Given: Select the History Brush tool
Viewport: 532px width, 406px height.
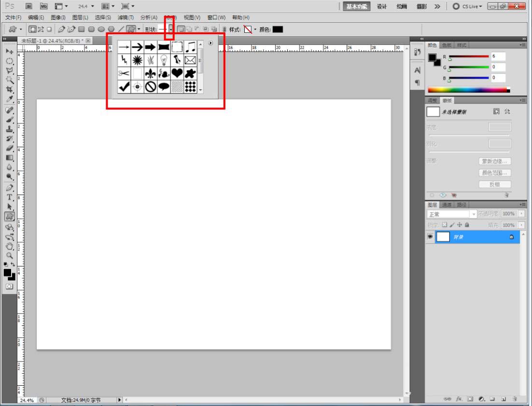Looking at the screenshot, I should tap(10, 138).
